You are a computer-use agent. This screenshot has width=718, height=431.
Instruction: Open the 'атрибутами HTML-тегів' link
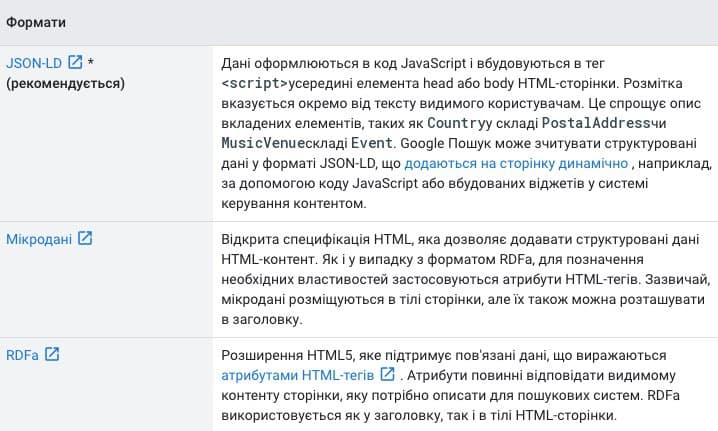[x=298, y=376]
